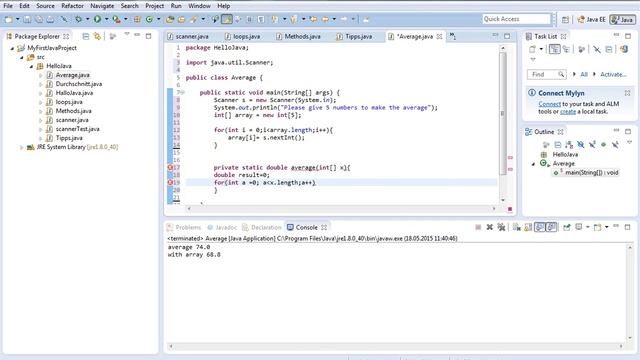Click the create local task link
This screenshot has width=640, height=360.
(x=568, y=111)
